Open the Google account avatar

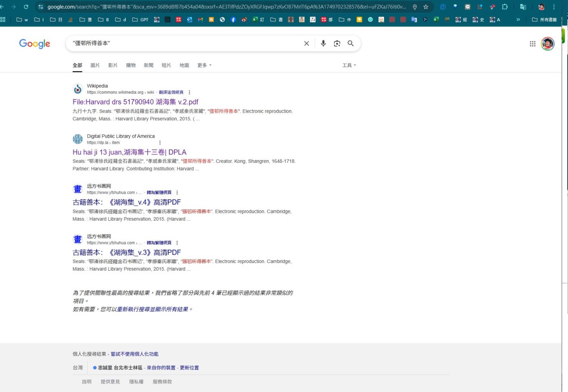(x=548, y=44)
